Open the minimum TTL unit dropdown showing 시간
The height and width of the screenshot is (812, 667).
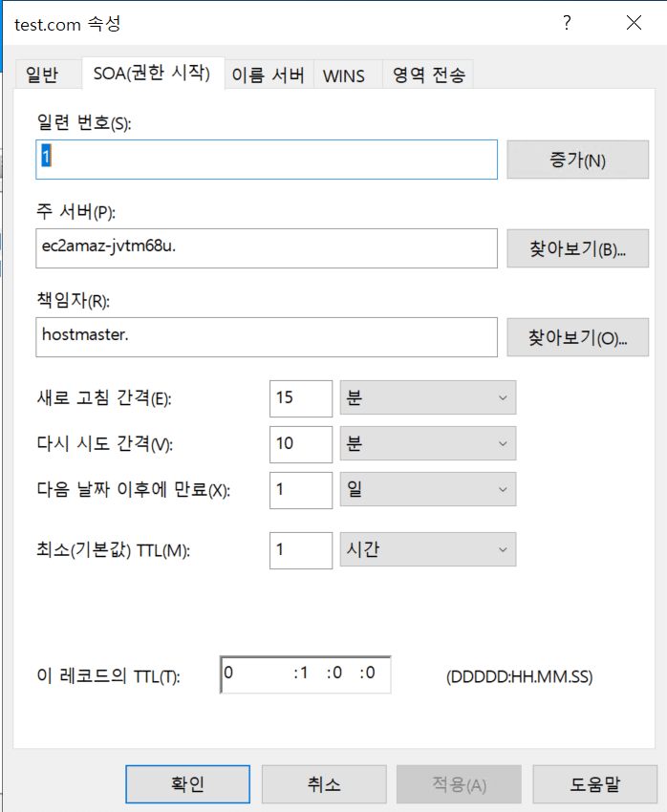[427, 549]
